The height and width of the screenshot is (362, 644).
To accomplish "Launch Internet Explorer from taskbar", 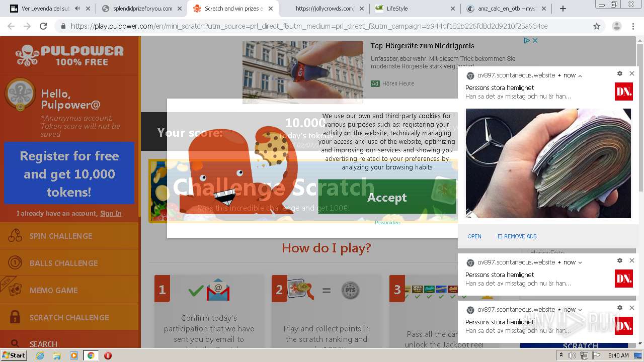I will [x=40, y=355].
